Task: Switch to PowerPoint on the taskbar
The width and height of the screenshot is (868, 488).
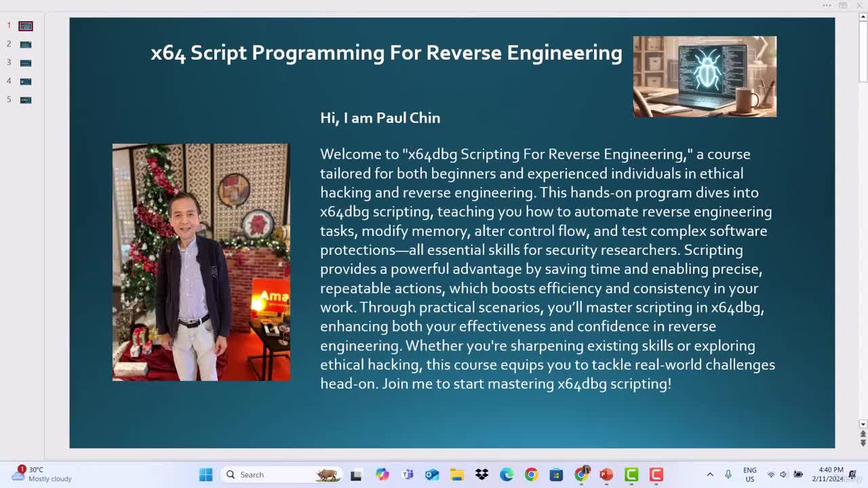Action: (x=606, y=474)
